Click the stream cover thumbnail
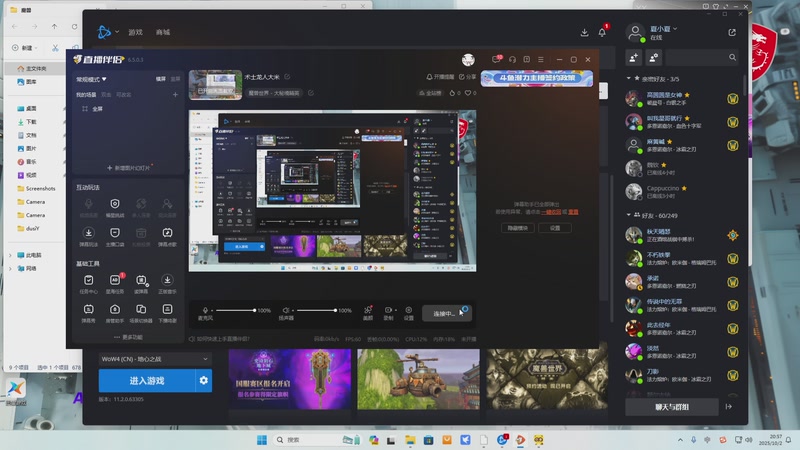This screenshot has width=800, height=450. click(215, 85)
